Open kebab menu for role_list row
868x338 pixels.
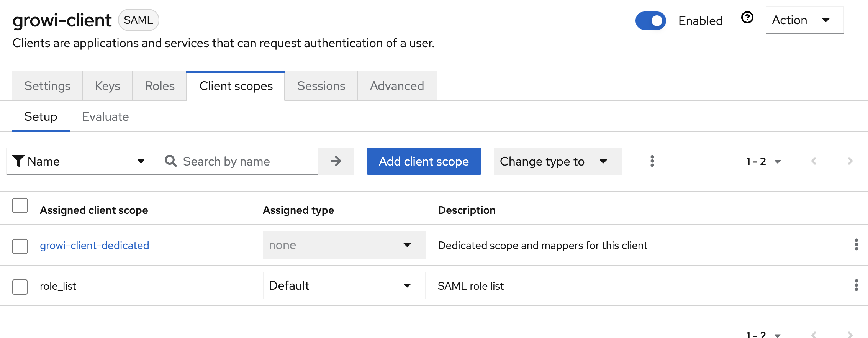[x=856, y=285]
